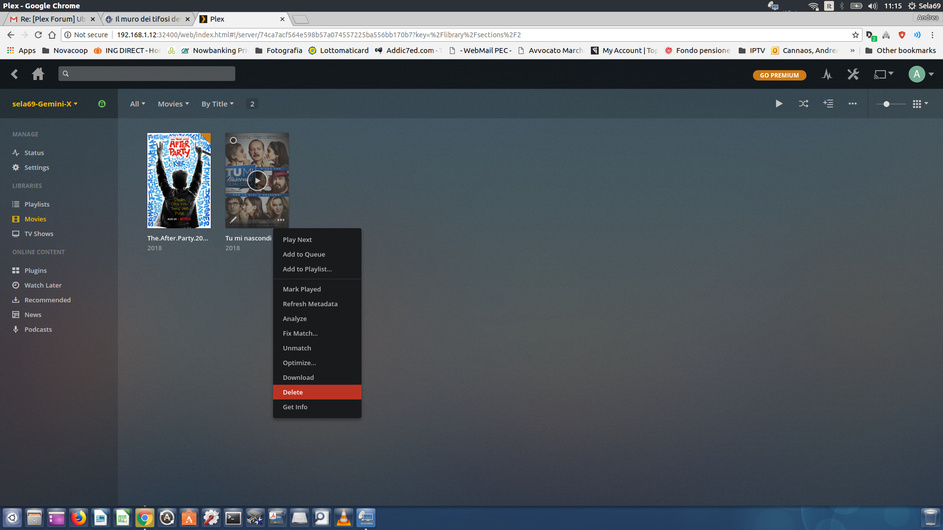Go back with Plex back arrow
This screenshot has height=530, width=943.
(14, 74)
